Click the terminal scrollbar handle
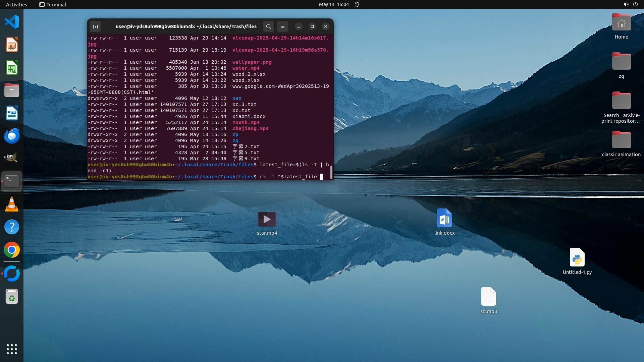The width and height of the screenshot is (644, 362). coord(331,172)
